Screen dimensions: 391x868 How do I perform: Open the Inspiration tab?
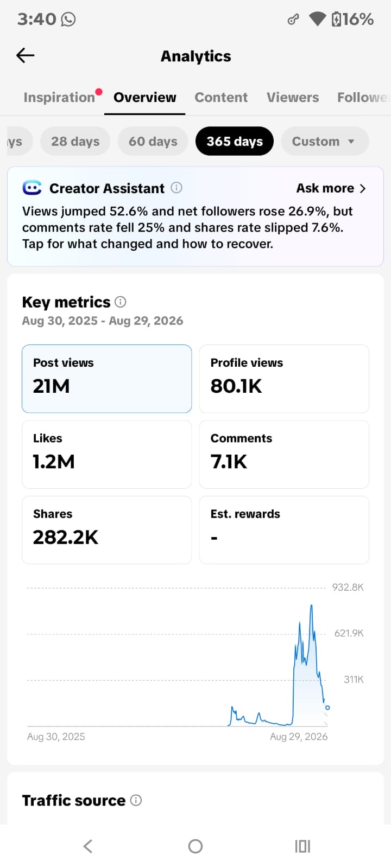59,97
